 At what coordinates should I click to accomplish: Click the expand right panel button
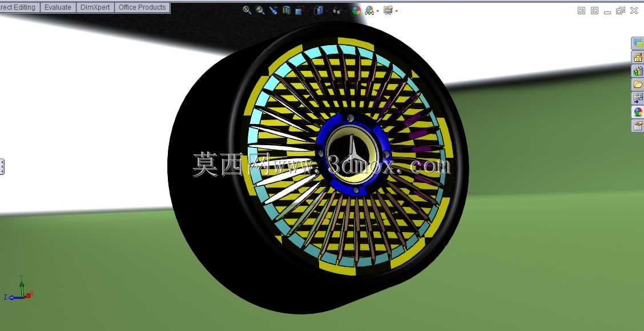point(594,11)
